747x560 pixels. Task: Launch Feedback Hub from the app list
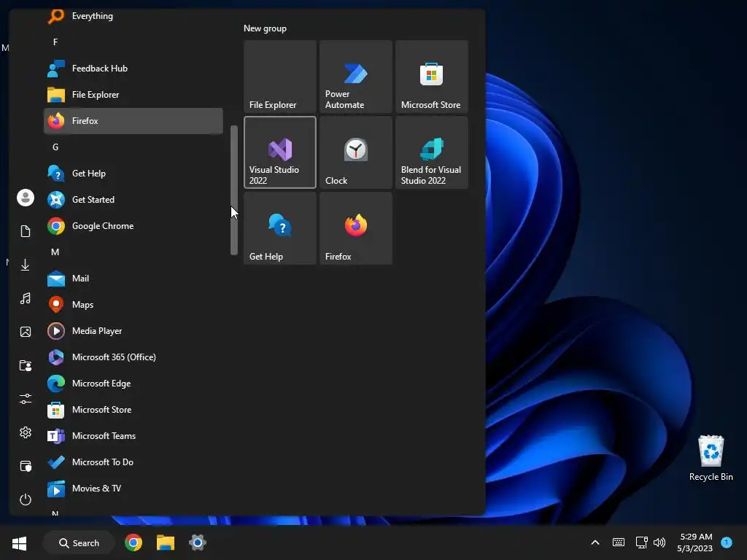[133, 69]
